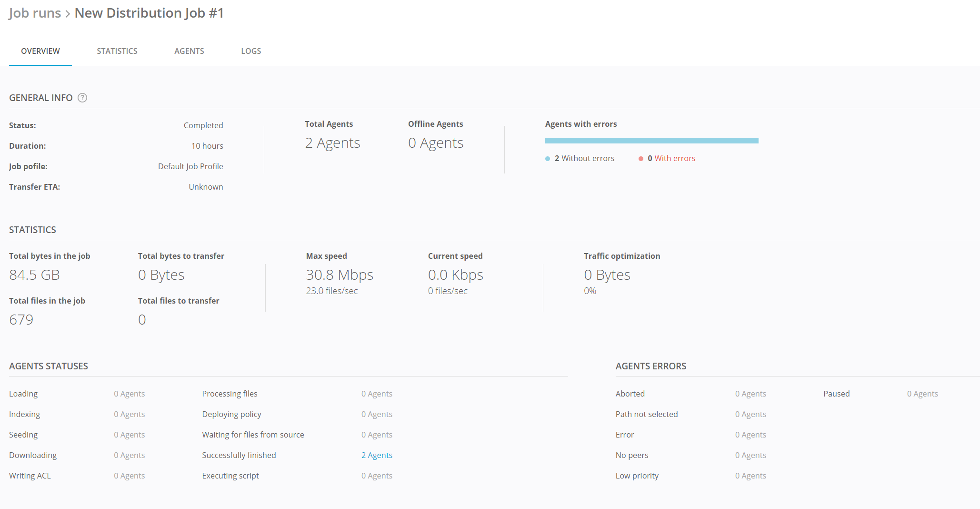
Task: Click 0 Agents next to Paused
Action: [922, 394]
